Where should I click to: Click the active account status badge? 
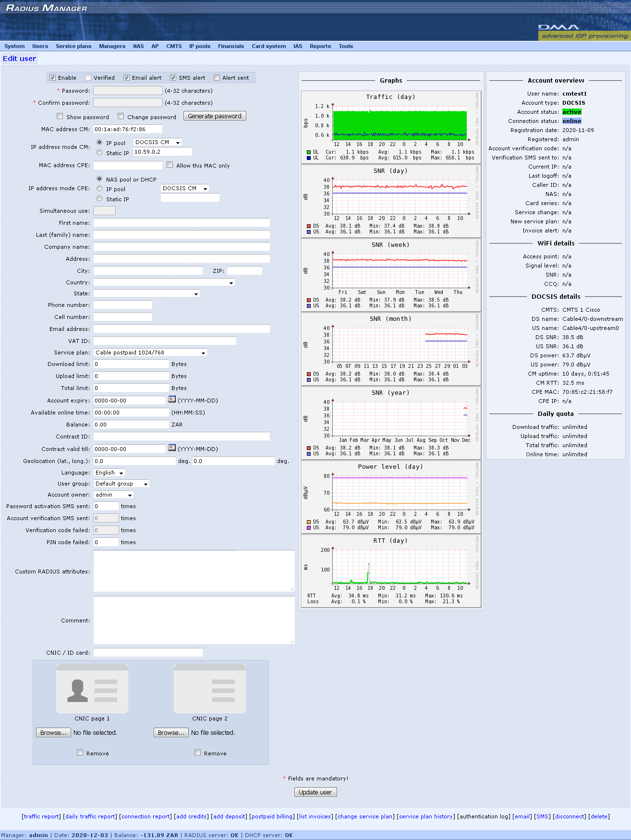(x=572, y=112)
